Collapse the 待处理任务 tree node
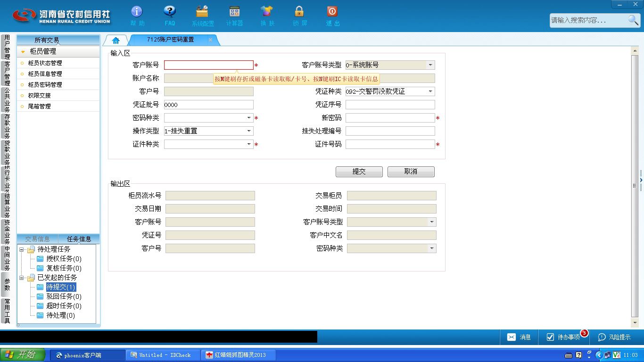Image resolution: width=644 pixels, height=362 pixels. pos(22,249)
